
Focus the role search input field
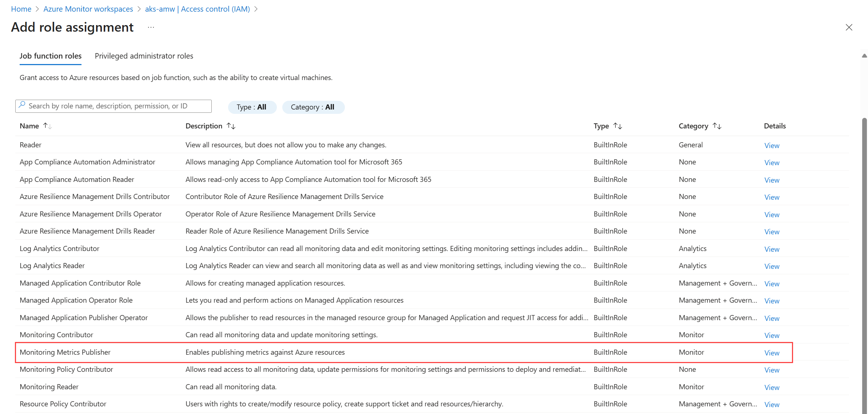point(116,106)
